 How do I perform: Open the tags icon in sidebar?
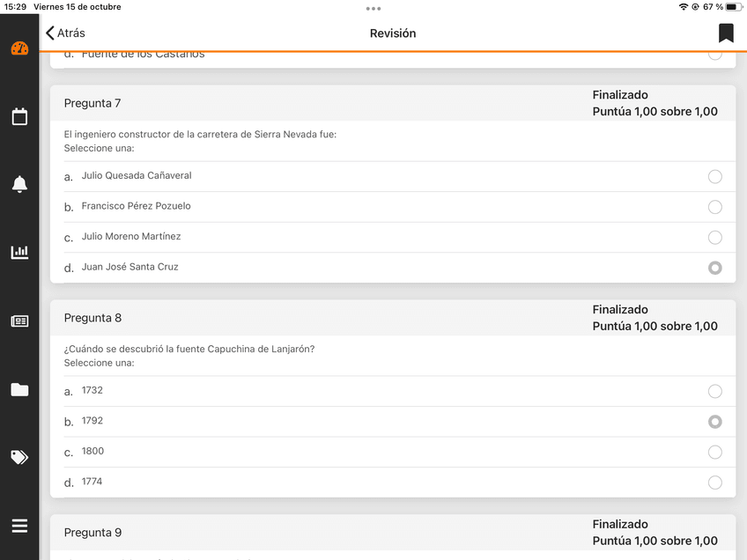pos(19,457)
